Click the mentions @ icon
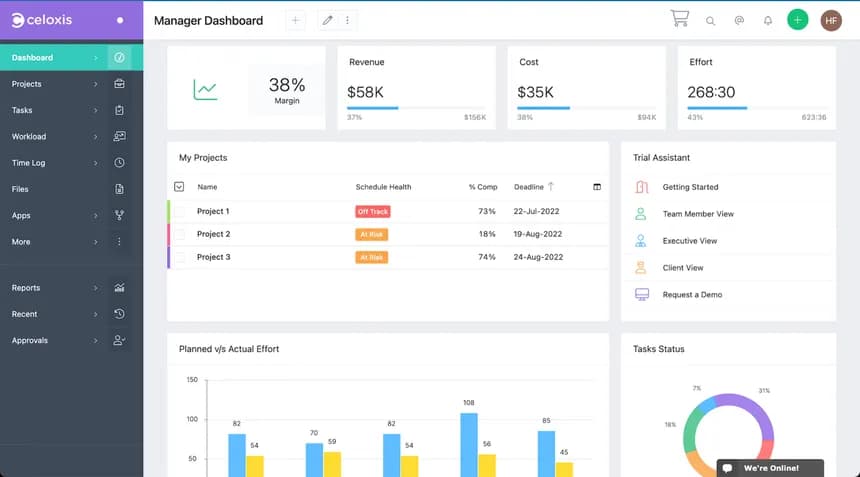The height and width of the screenshot is (477, 860). (x=739, y=20)
